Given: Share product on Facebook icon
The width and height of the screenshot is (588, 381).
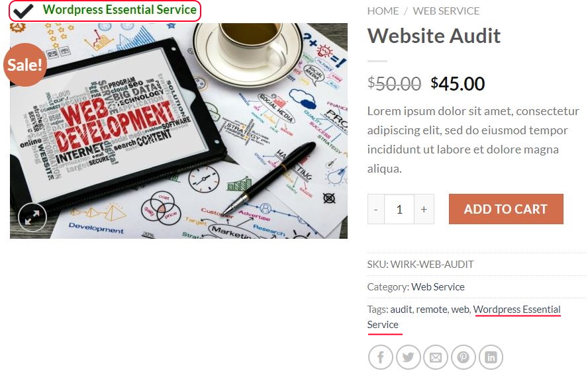Looking at the screenshot, I should click(x=380, y=357).
